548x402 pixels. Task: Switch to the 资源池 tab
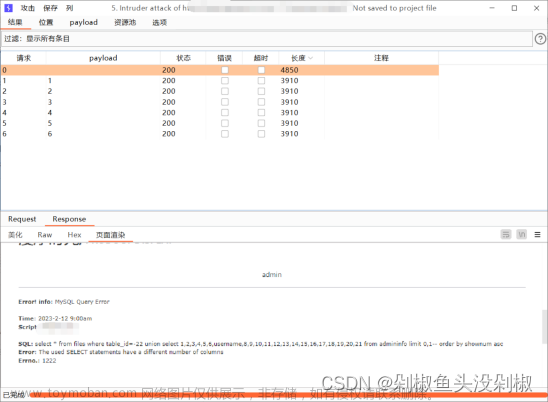[125, 22]
